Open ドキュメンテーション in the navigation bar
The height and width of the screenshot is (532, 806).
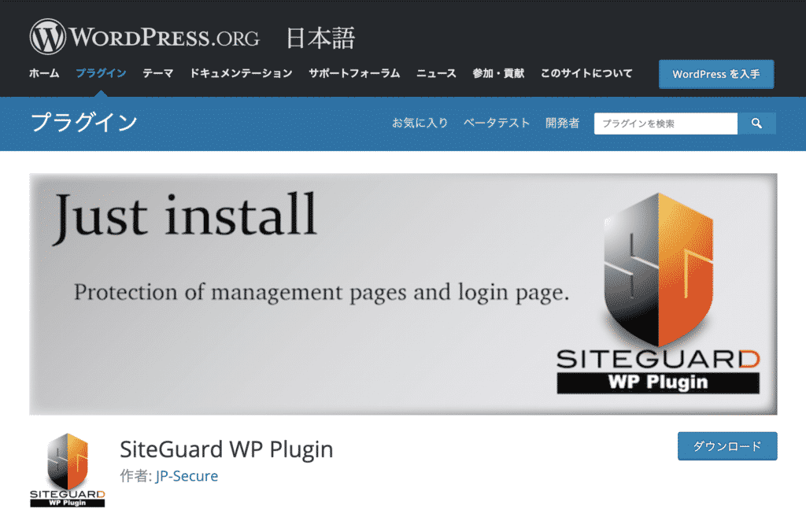point(241,73)
